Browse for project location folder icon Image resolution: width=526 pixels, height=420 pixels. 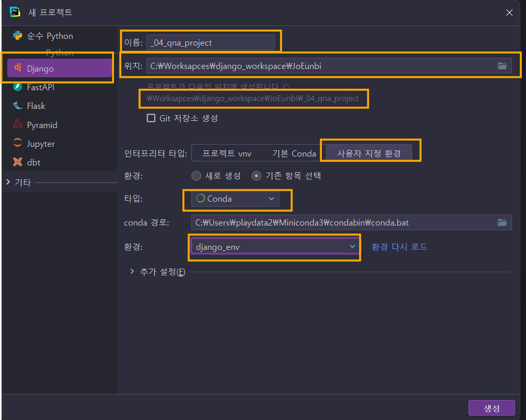(502, 66)
